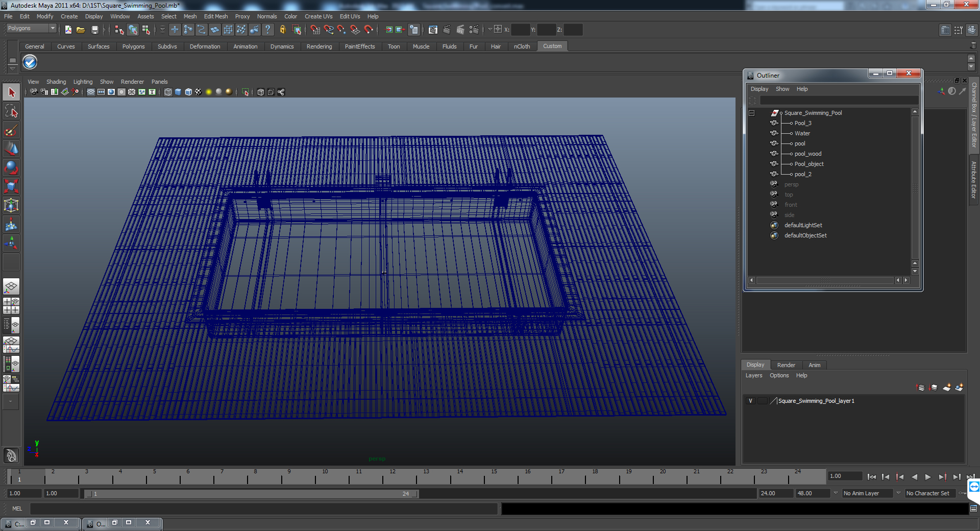Click frame 12 on the time slider
This screenshot has width=980, height=531.
[x=391, y=476]
